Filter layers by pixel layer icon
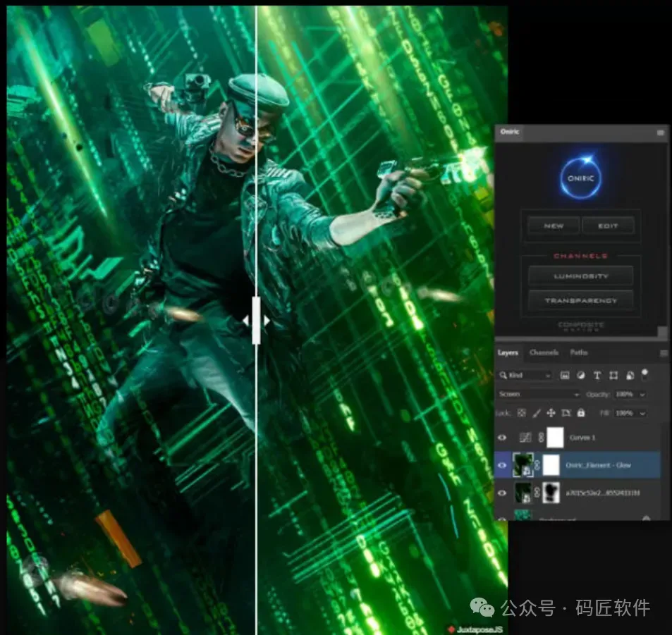 click(565, 376)
